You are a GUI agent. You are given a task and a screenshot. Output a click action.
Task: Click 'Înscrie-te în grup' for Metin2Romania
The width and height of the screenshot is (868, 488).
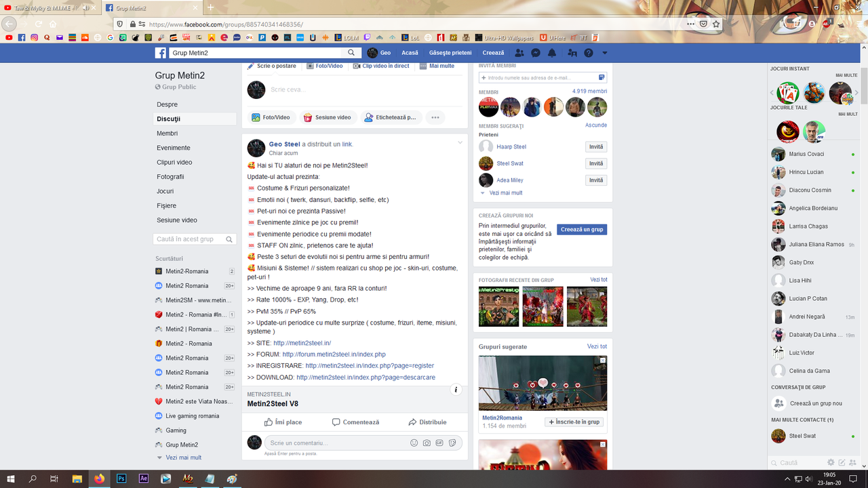(x=574, y=422)
